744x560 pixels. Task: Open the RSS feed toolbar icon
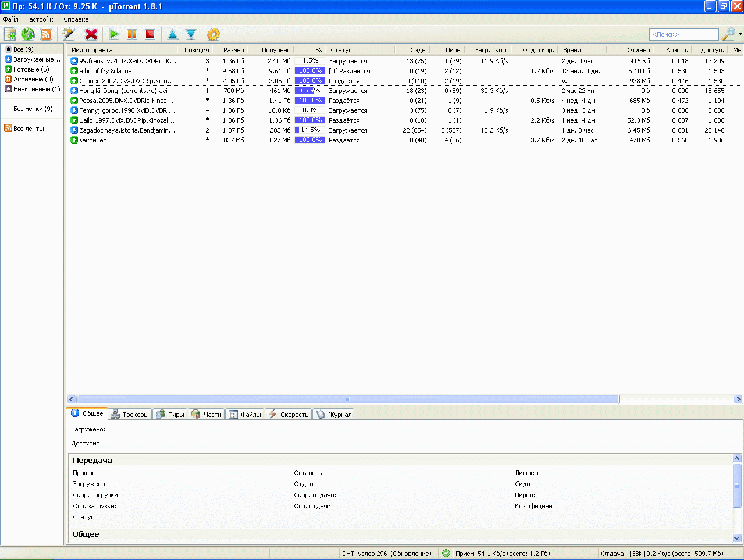tap(46, 34)
